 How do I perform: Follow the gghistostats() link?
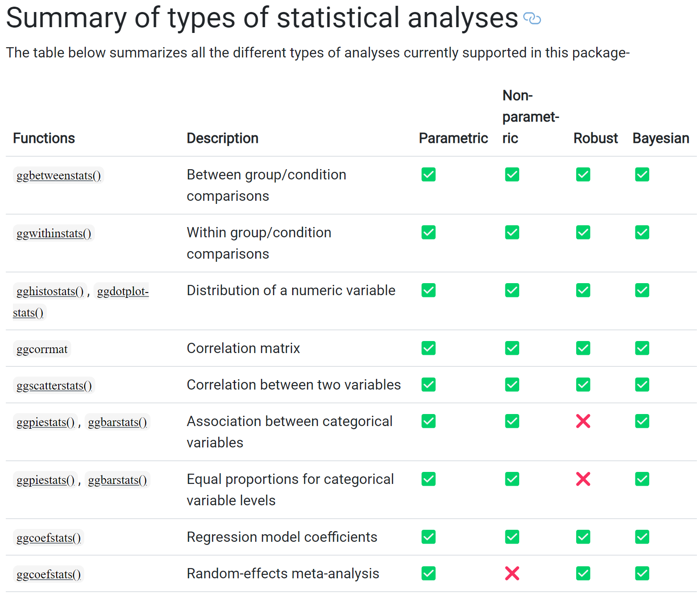point(50,291)
